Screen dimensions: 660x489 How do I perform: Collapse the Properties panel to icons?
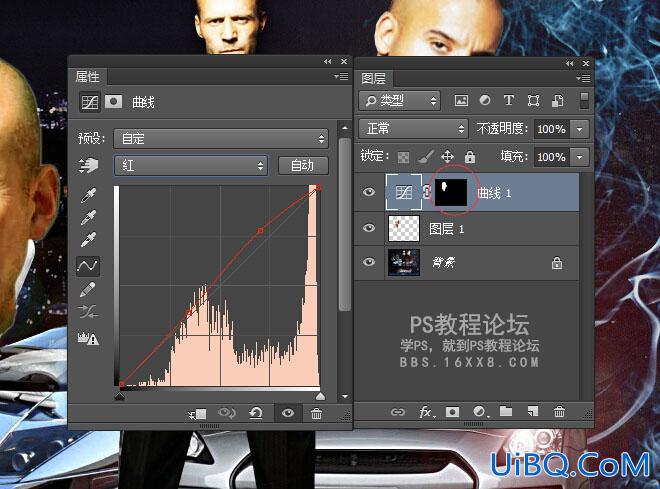327,61
